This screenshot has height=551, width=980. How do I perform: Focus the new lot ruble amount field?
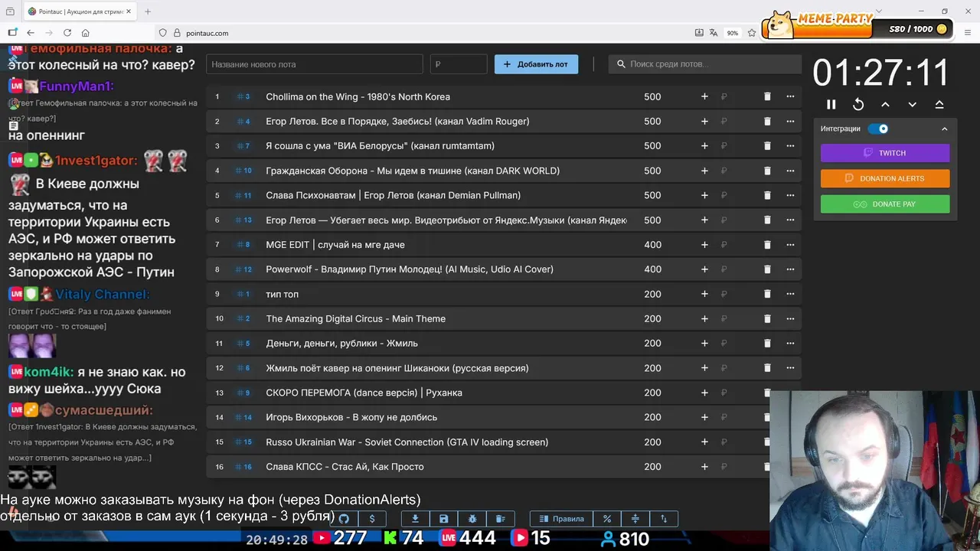[459, 64]
